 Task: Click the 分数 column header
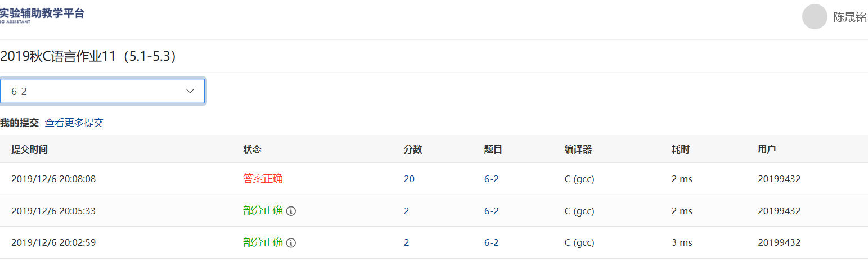click(x=413, y=149)
